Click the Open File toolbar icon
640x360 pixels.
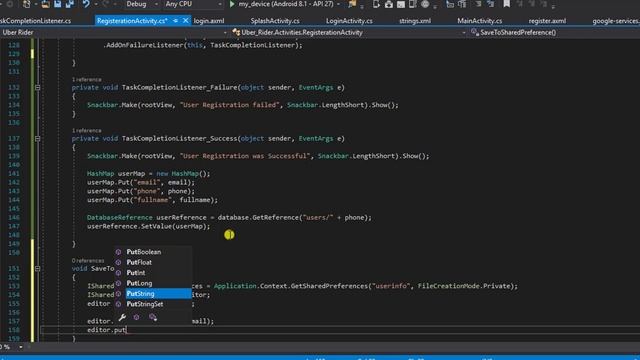[45, 4]
